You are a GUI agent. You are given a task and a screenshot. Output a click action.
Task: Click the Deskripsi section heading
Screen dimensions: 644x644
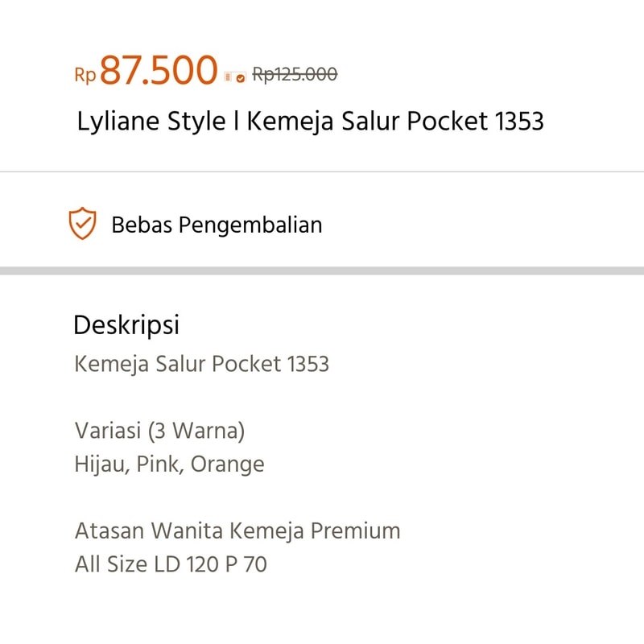126,325
